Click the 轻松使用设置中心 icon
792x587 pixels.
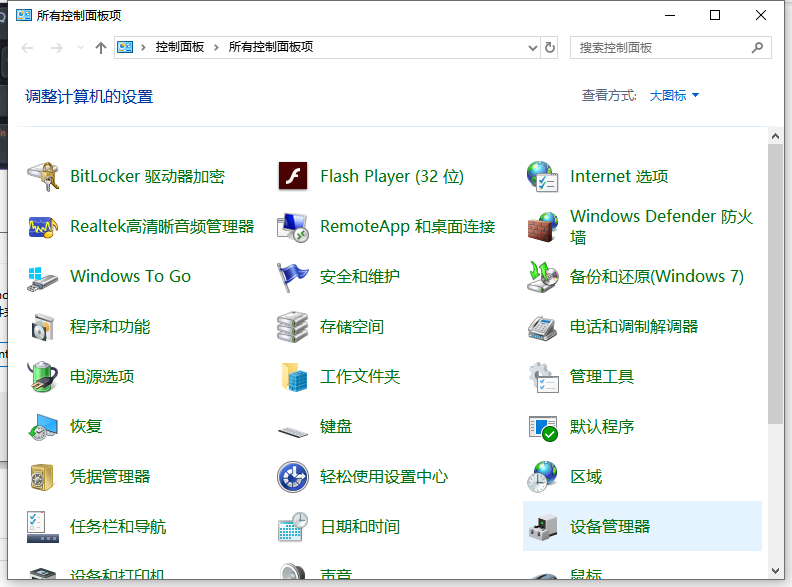[x=293, y=477]
